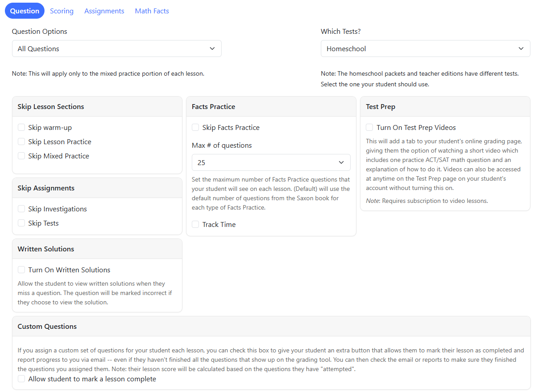Click the Custom Questions panel header

click(271, 327)
